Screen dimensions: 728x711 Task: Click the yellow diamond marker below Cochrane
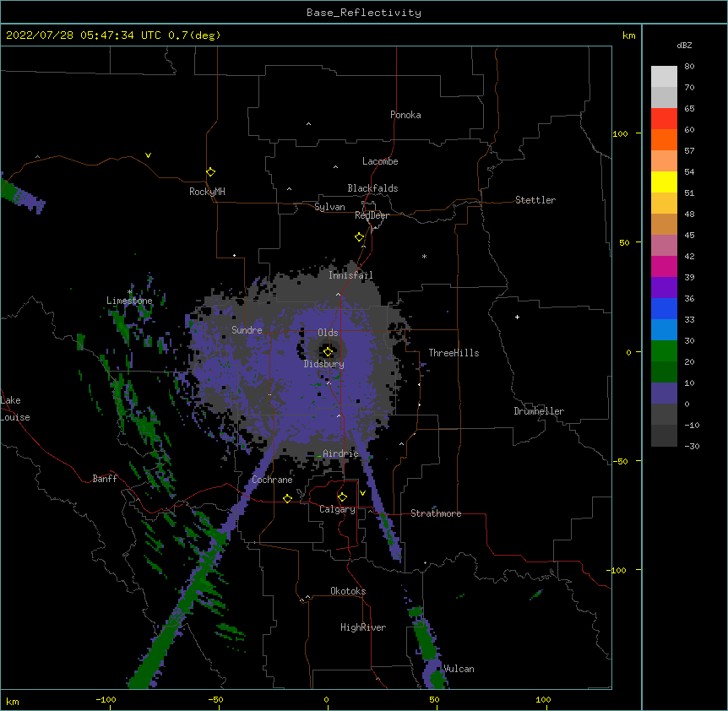pyautogui.click(x=287, y=498)
